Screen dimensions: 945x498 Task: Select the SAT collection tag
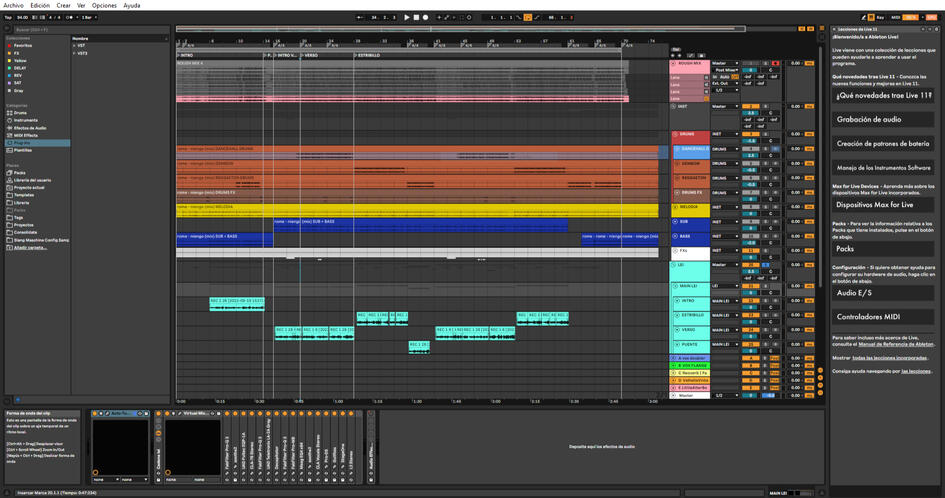click(17, 83)
